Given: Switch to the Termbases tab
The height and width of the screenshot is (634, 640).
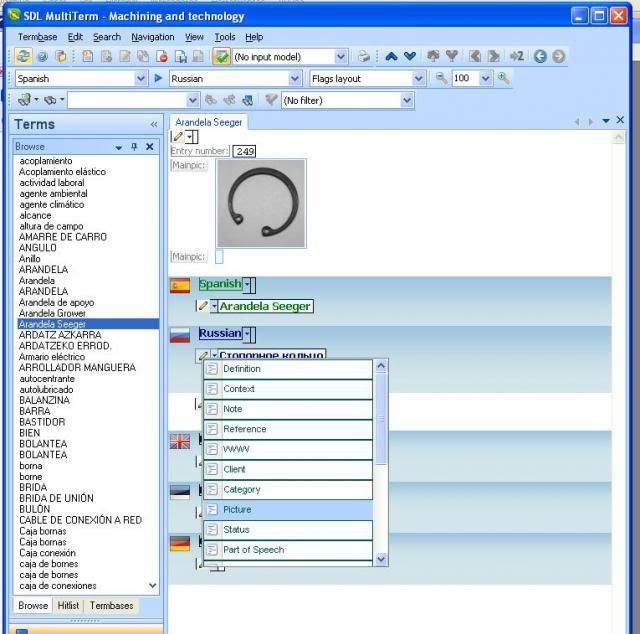Looking at the screenshot, I should (111, 605).
